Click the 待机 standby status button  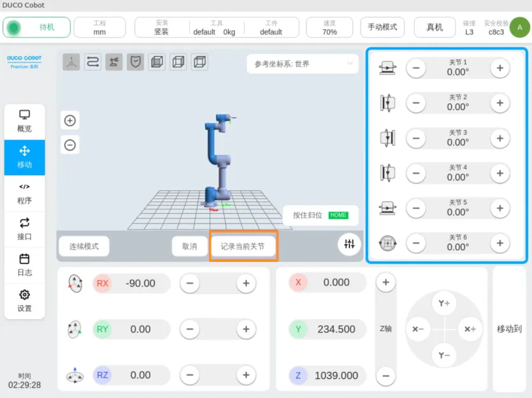tap(37, 27)
